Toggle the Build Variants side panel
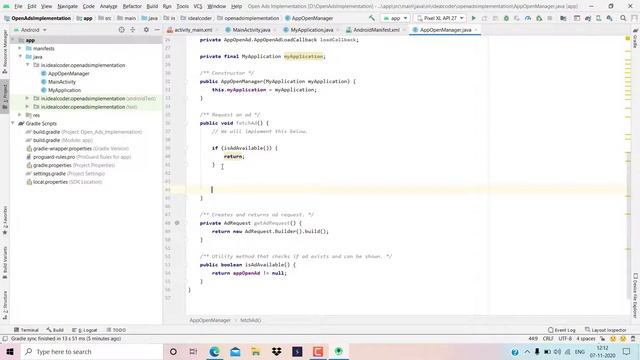Image resolution: width=640 pixels, height=360 pixels. 5,263
